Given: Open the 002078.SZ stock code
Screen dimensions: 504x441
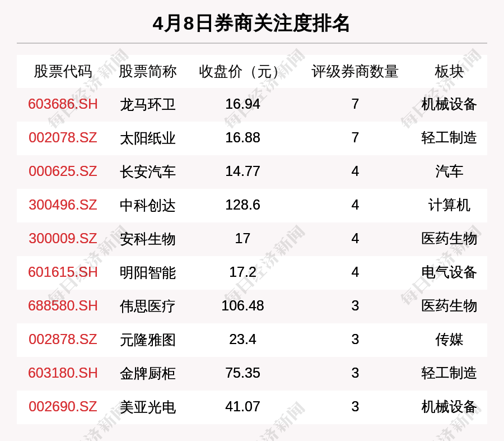Looking at the screenshot, I should (63, 138).
